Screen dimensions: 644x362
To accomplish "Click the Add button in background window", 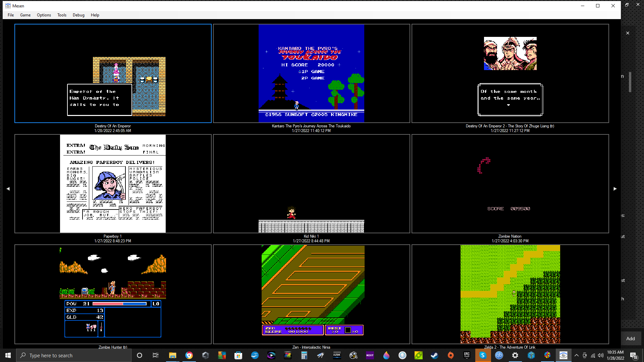I will click(631, 339).
